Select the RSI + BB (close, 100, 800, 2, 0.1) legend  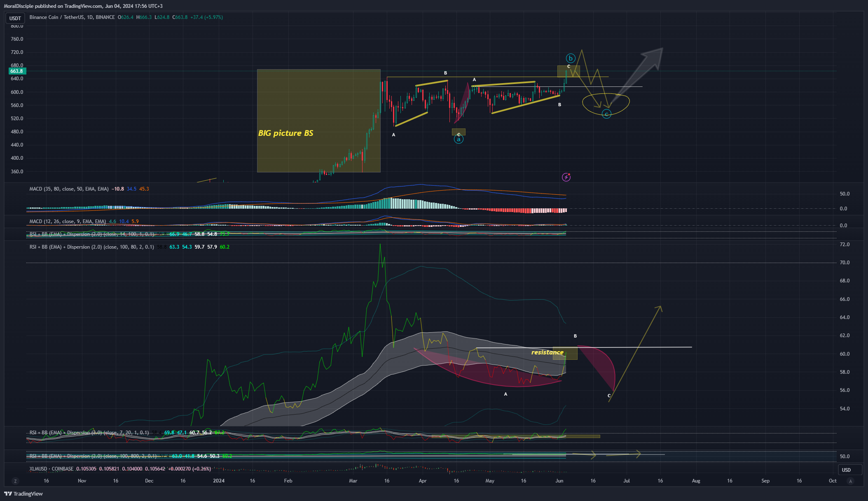[x=93, y=456]
